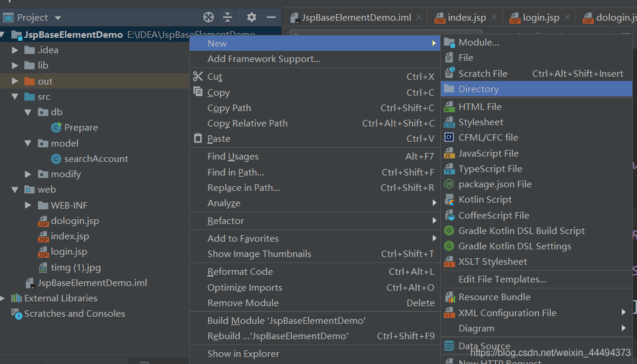Click the Data Source database icon
Viewport: 637px width, 364px height.
click(449, 346)
